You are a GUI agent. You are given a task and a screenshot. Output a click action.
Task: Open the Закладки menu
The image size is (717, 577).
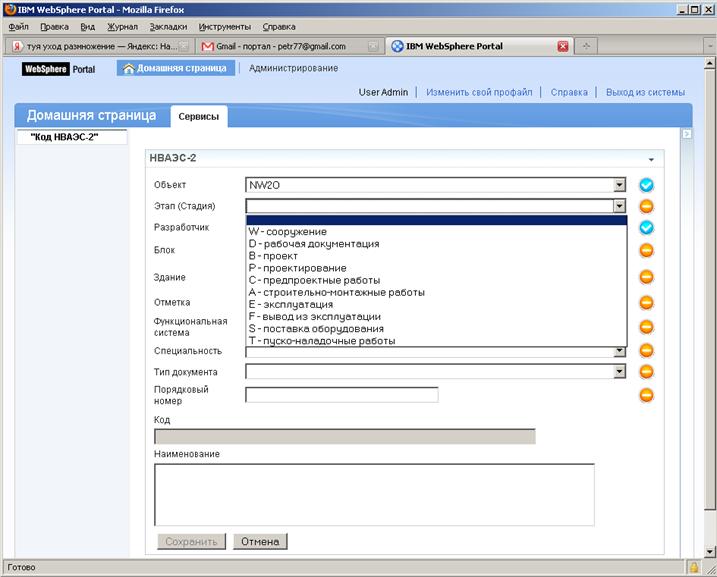[x=168, y=27]
